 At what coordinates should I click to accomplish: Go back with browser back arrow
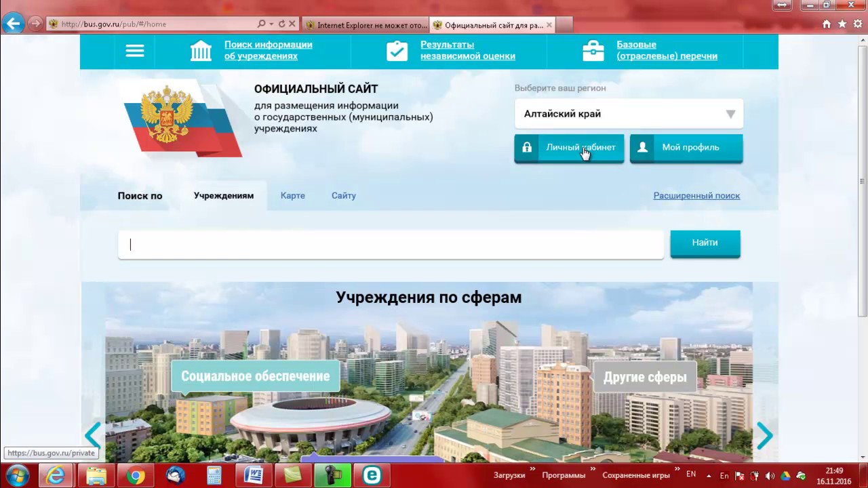[14, 24]
